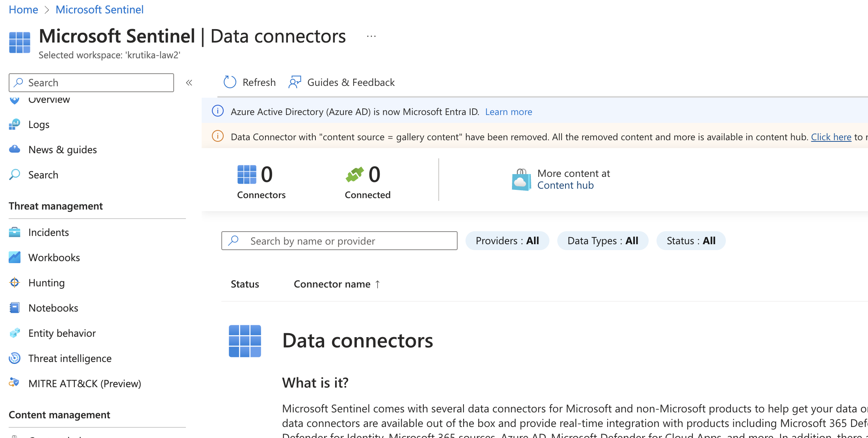
Task: Open the Threat intelligence blade
Action: point(69,358)
